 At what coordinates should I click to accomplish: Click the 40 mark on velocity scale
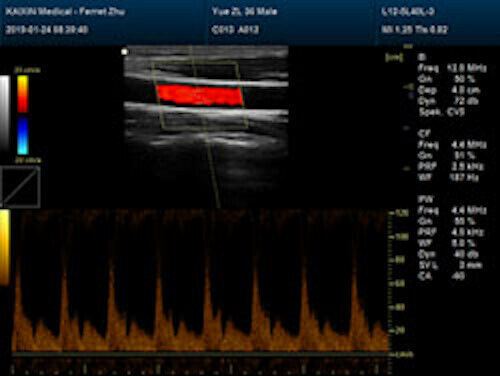399,307
